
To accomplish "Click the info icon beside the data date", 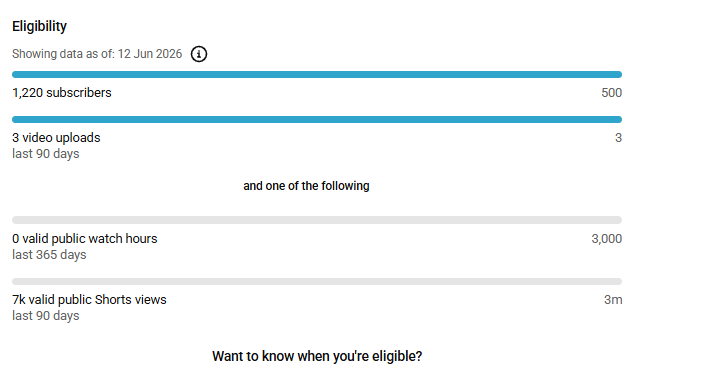I will tap(199, 54).
